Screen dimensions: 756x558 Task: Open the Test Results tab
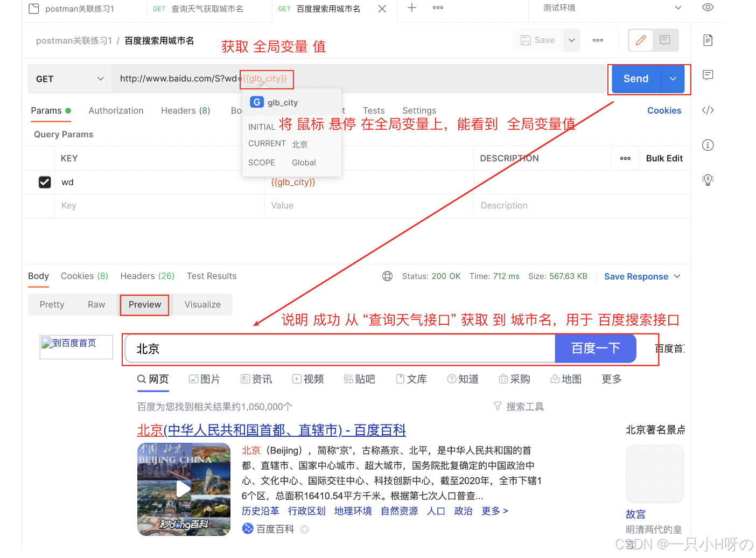pyautogui.click(x=212, y=276)
